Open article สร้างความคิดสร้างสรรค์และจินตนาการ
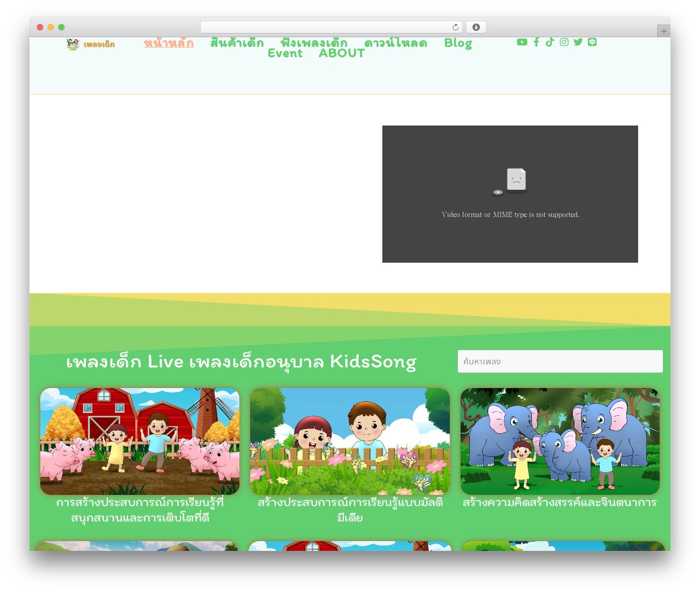Screen dimensions: 700x593 (559, 502)
